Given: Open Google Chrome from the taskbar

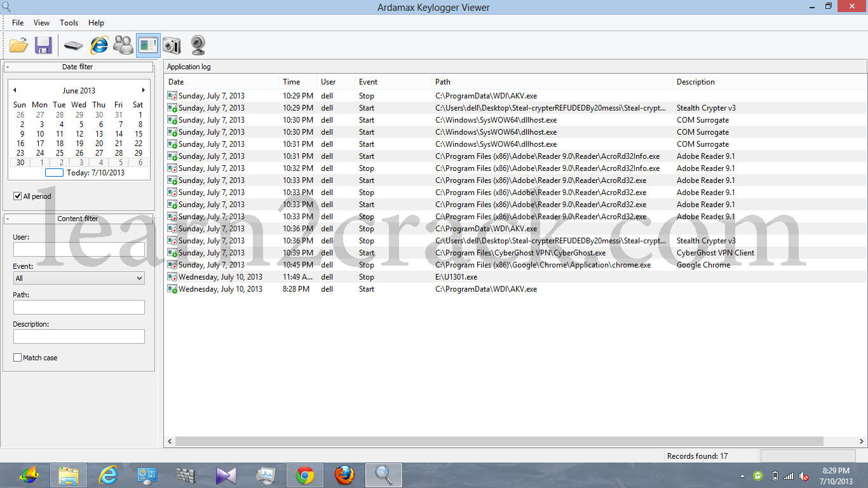Looking at the screenshot, I should [305, 475].
